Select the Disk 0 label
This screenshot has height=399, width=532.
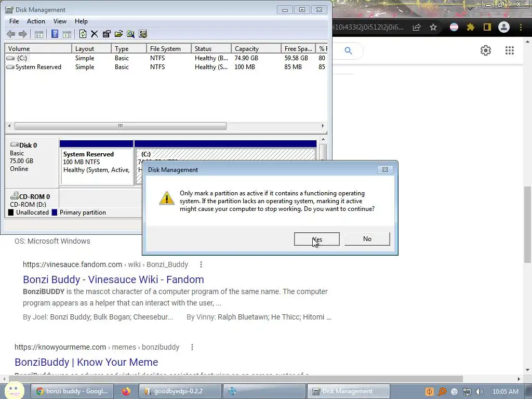[28, 145]
